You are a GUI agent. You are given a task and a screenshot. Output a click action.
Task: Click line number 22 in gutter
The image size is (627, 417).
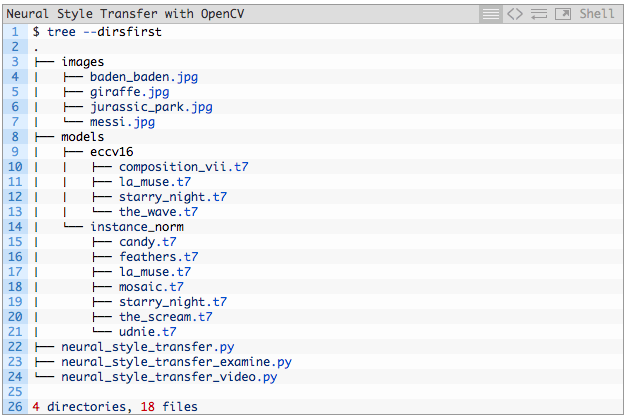click(15, 347)
